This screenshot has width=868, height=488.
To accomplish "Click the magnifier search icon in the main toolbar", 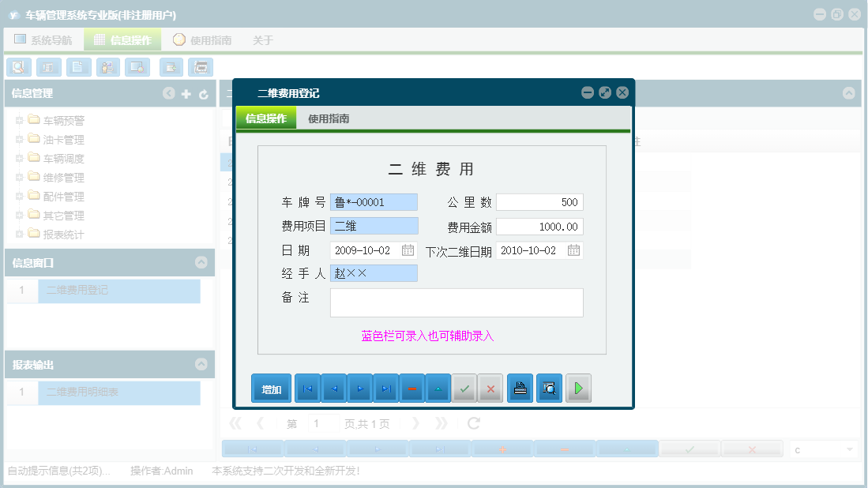I will tap(18, 67).
